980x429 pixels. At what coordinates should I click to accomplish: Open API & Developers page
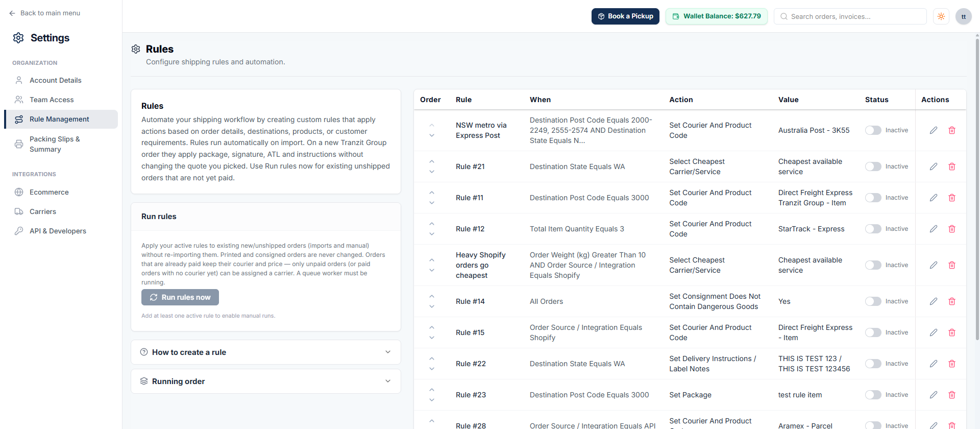point(61,231)
